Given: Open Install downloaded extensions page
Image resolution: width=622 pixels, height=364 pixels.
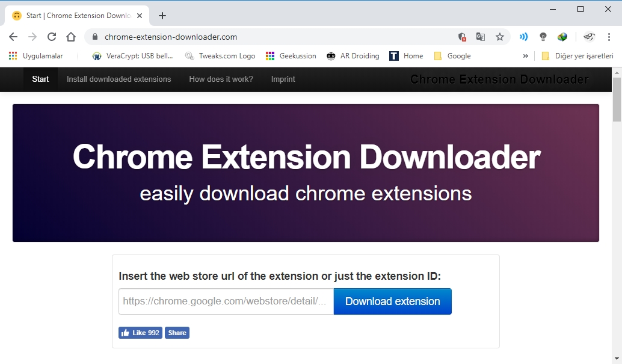Looking at the screenshot, I should click(x=119, y=79).
